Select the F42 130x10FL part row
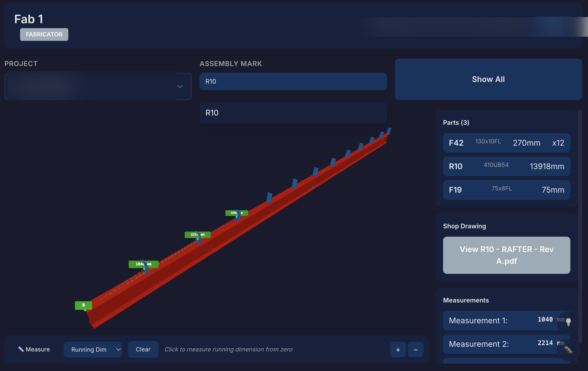Screen dimensions: 588x371 coord(506,143)
